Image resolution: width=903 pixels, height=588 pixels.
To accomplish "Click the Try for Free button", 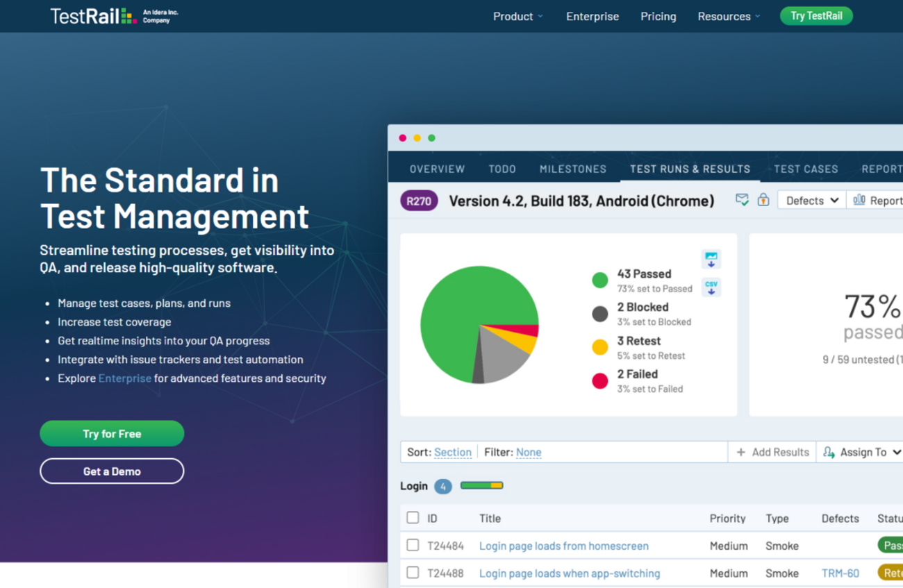I will (112, 434).
